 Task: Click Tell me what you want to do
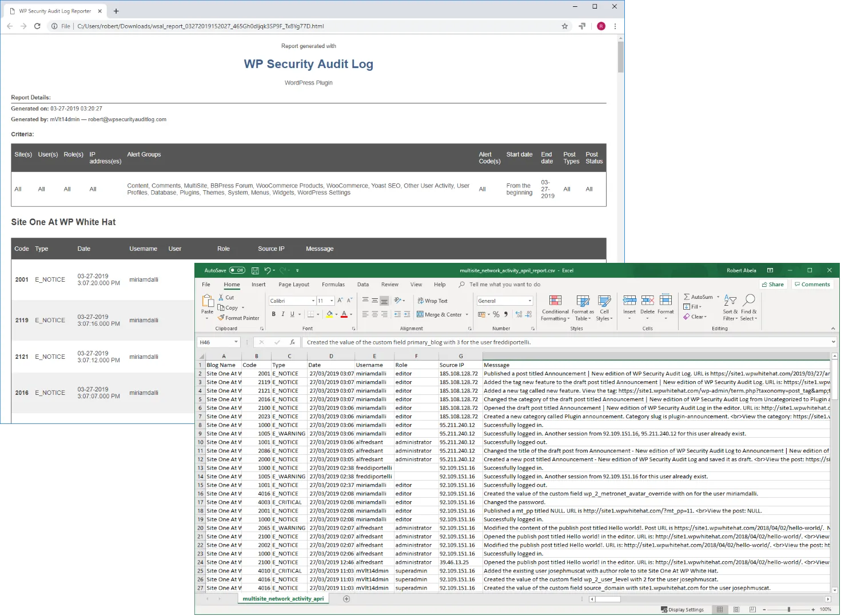point(505,285)
